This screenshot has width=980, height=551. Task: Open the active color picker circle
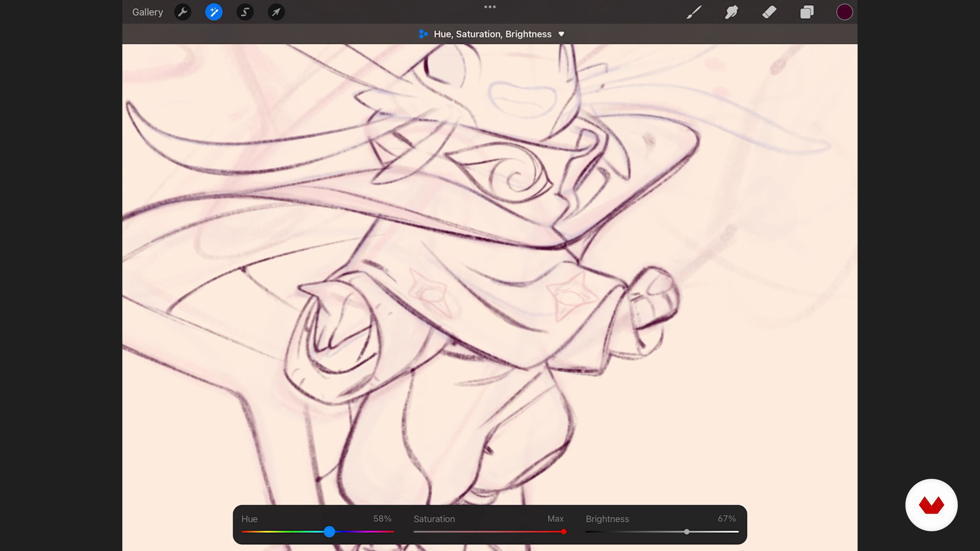coord(844,12)
